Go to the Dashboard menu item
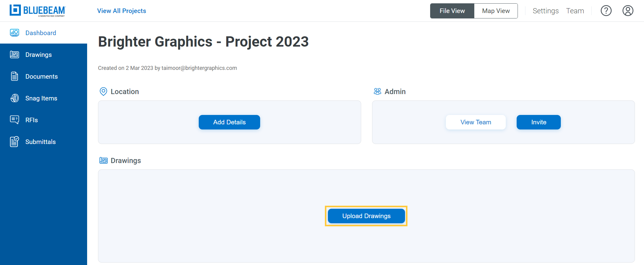This screenshot has height=265, width=644. (x=44, y=33)
